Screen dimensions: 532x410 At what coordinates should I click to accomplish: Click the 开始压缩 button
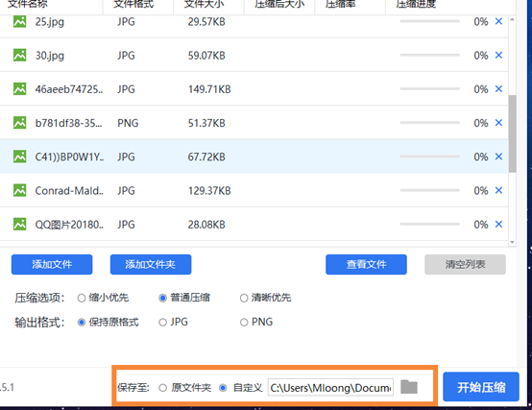[481, 387]
